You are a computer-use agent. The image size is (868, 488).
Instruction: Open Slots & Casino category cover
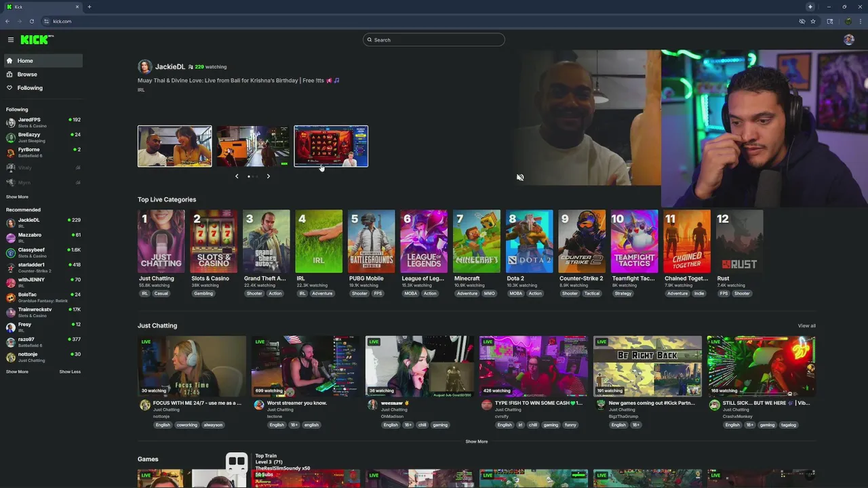(x=214, y=241)
